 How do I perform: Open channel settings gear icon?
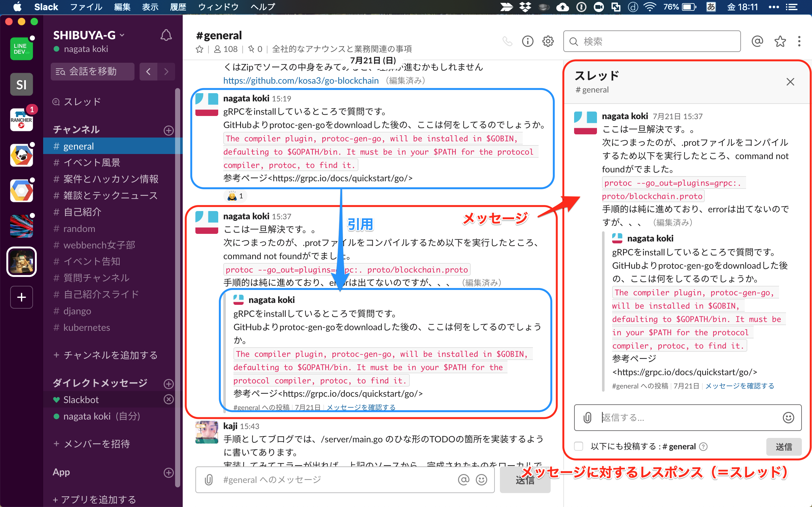[x=548, y=41]
